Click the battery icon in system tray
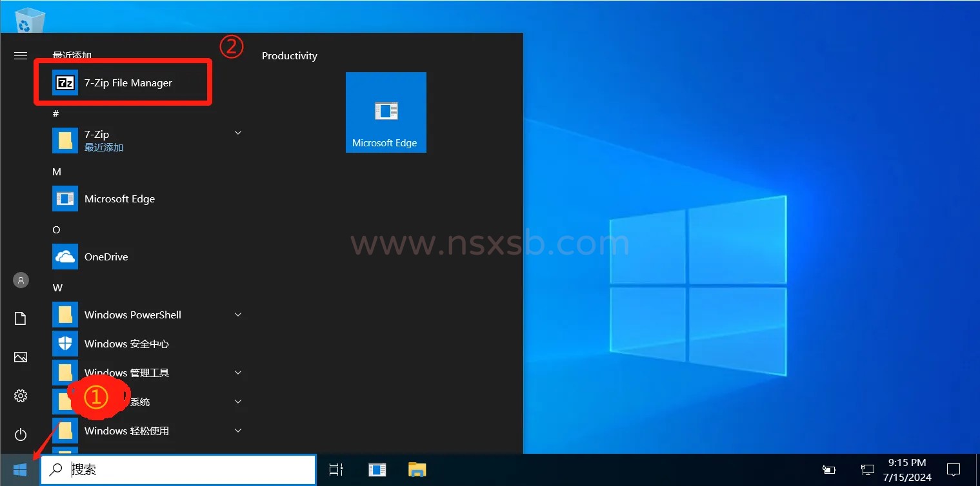The width and height of the screenshot is (980, 486). [x=829, y=470]
